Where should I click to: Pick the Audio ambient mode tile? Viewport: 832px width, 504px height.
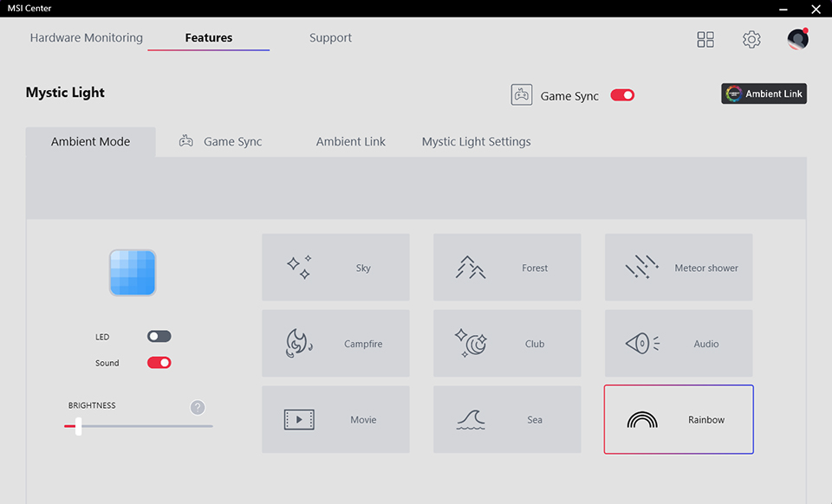(x=679, y=344)
